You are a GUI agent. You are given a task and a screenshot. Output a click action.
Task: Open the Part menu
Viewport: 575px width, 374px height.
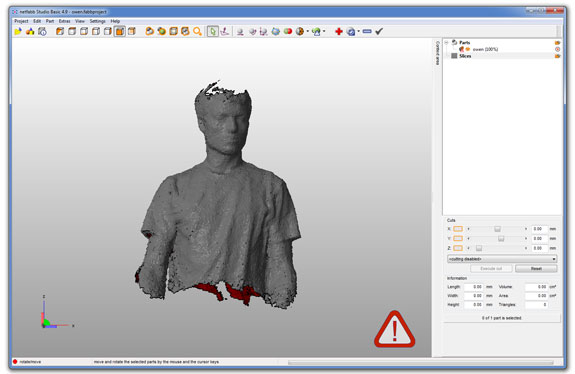(x=50, y=21)
